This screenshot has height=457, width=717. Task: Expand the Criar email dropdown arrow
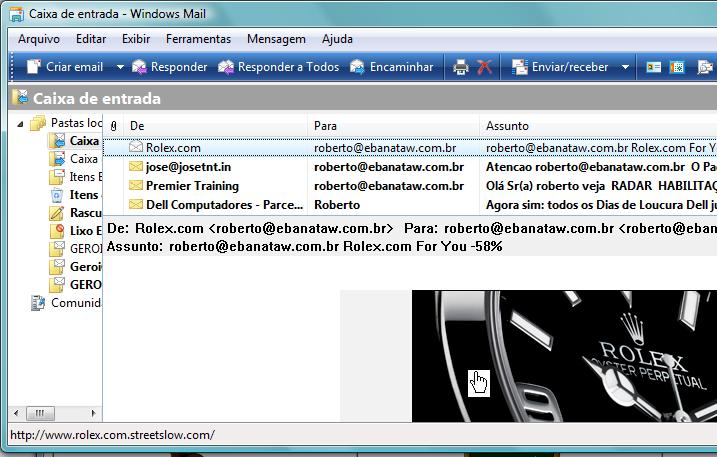pyautogui.click(x=120, y=67)
